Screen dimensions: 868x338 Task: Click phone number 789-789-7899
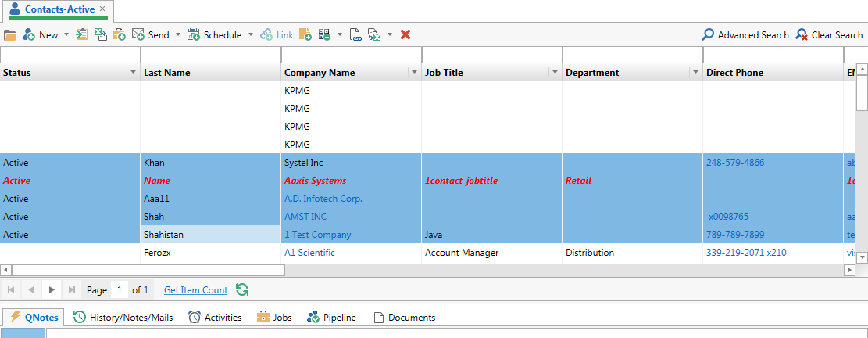tap(735, 235)
